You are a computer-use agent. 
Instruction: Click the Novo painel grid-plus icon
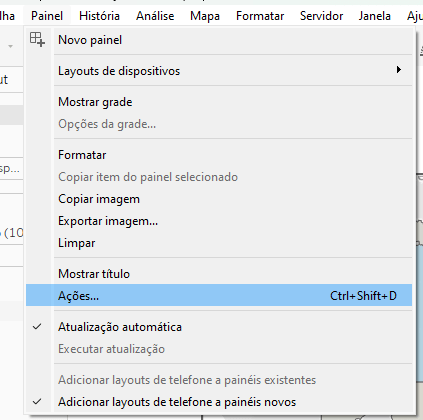(37, 40)
